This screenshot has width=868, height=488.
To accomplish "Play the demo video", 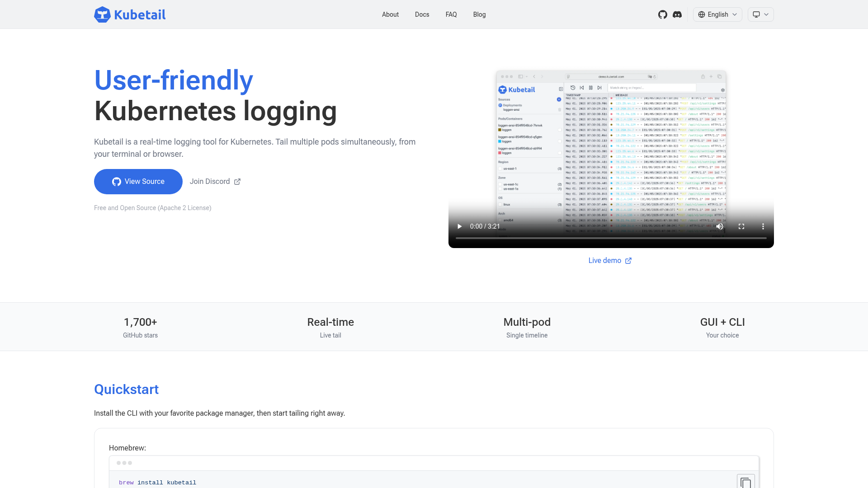I will 460,226.
